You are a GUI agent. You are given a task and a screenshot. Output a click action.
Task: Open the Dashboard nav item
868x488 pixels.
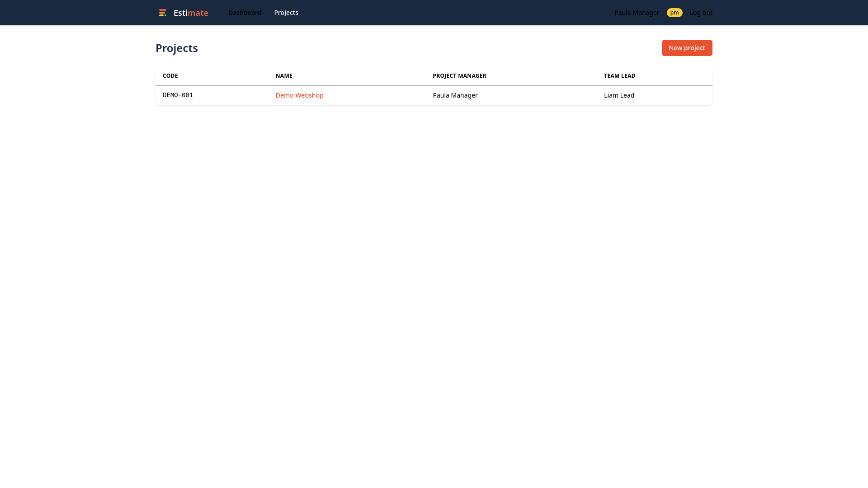[x=245, y=13]
